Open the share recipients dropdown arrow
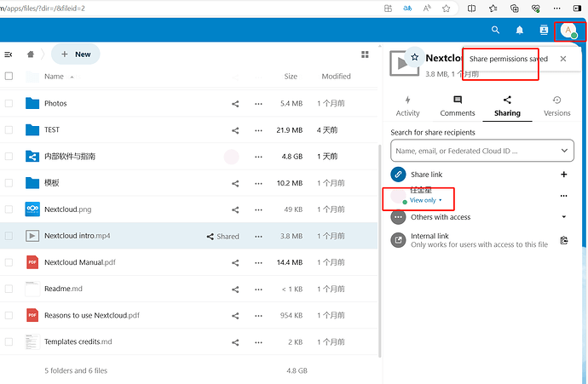Viewport: 588px width, 384px height. click(x=564, y=151)
